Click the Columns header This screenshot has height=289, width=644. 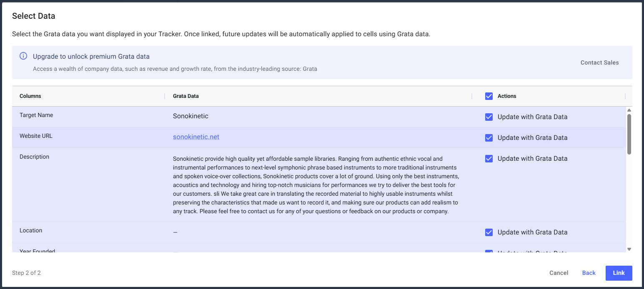coord(30,96)
